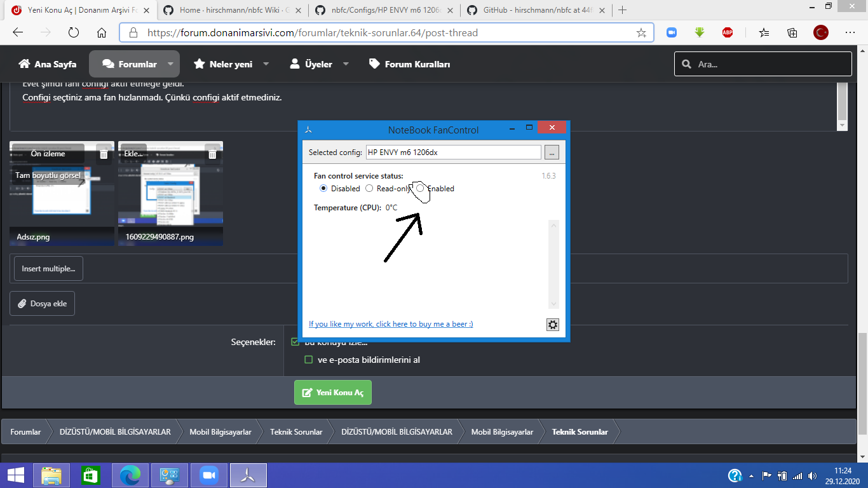The height and width of the screenshot is (488, 868).
Task: Switch to NoteBook FanControl taskbar icon
Action: pyautogui.click(x=248, y=475)
